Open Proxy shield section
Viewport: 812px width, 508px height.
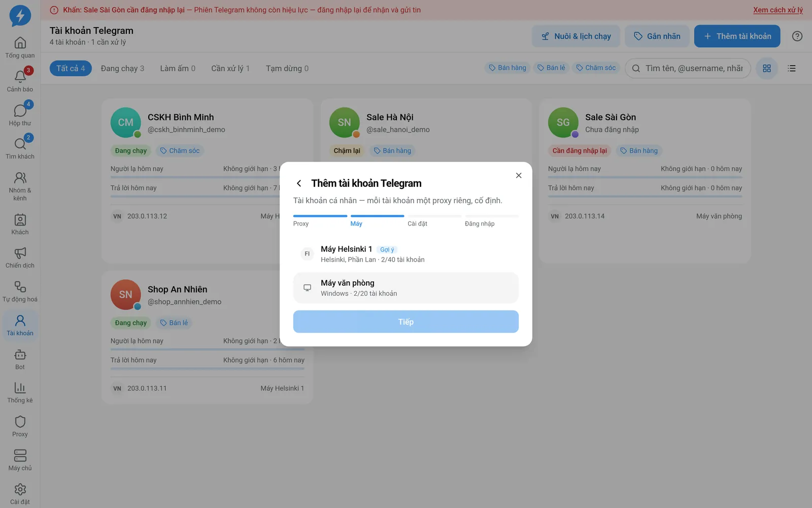(20, 427)
